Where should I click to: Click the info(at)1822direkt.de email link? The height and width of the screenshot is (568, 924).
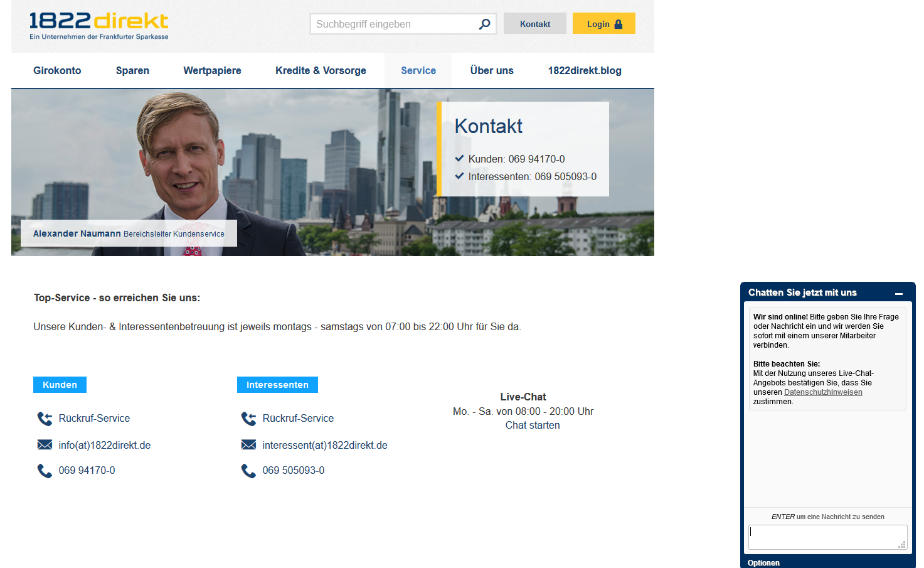coord(105,446)
